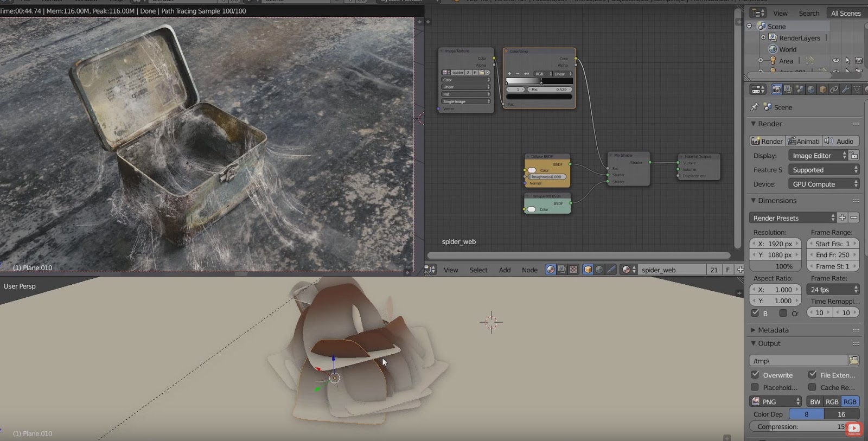Open the outliner View menu
This screenshot has width=868, height=441.
[780, 13]
